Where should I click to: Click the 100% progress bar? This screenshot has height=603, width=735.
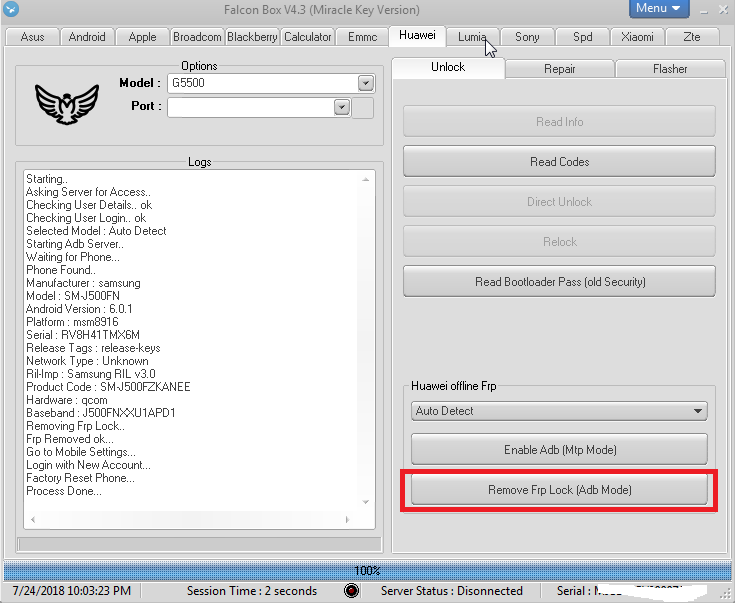[x=368, y=571]
